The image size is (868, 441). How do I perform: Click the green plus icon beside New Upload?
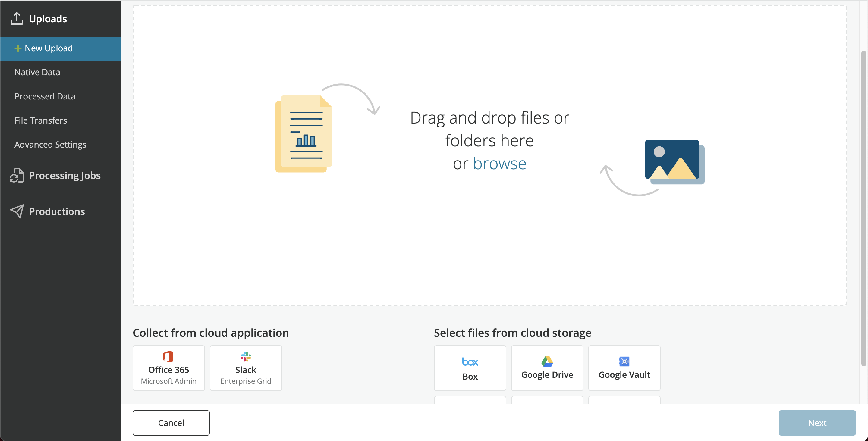coord(18,48)
